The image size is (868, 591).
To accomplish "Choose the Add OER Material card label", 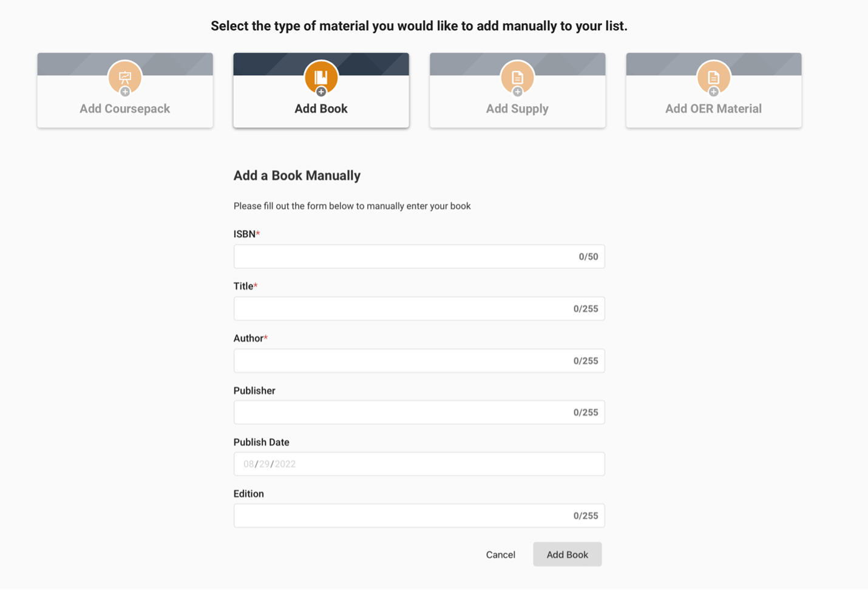I will pyautogui.click(x=713, y=109).
